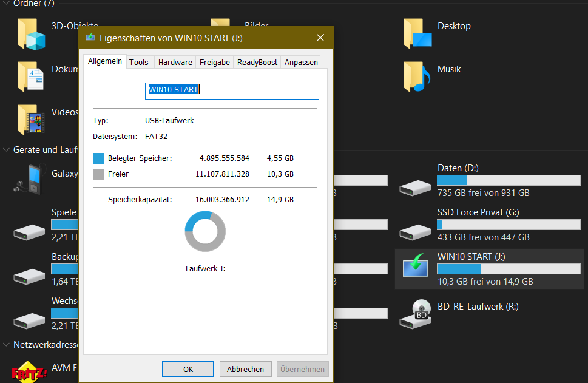Click the FAT32 file system value
Screen dimensions: 588x383
pos(157,136)
